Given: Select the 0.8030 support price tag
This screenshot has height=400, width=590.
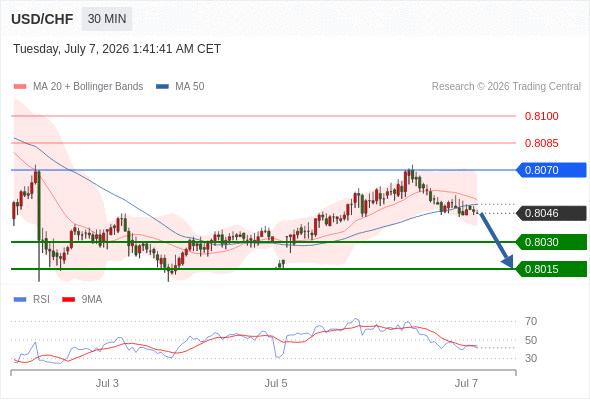Looking at the screenshot, I should 551,242.
